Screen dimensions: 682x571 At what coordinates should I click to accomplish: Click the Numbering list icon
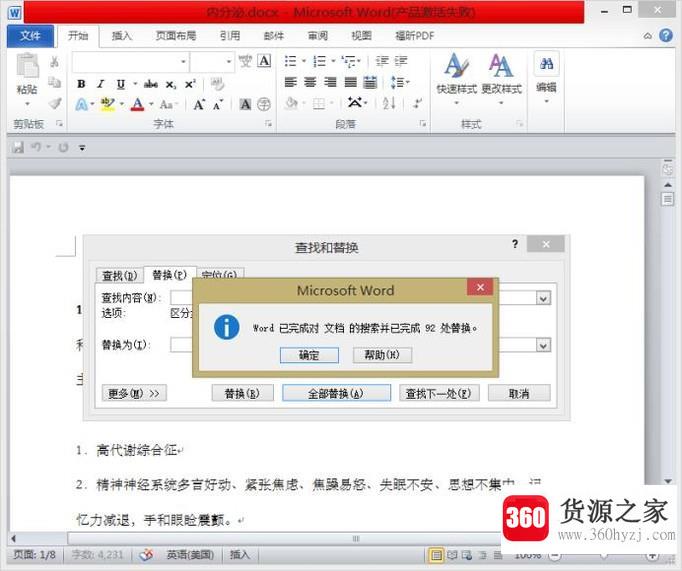(x=319, y=61)
